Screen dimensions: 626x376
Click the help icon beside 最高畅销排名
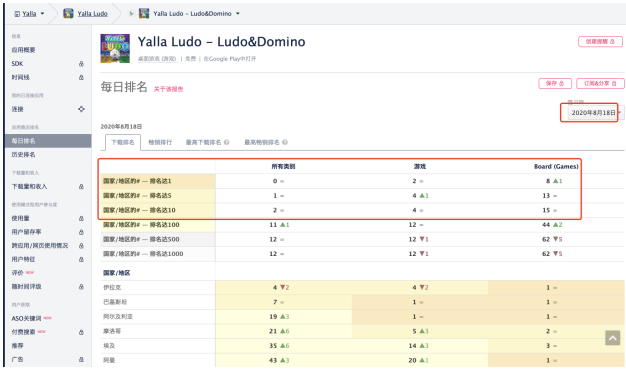285,142
